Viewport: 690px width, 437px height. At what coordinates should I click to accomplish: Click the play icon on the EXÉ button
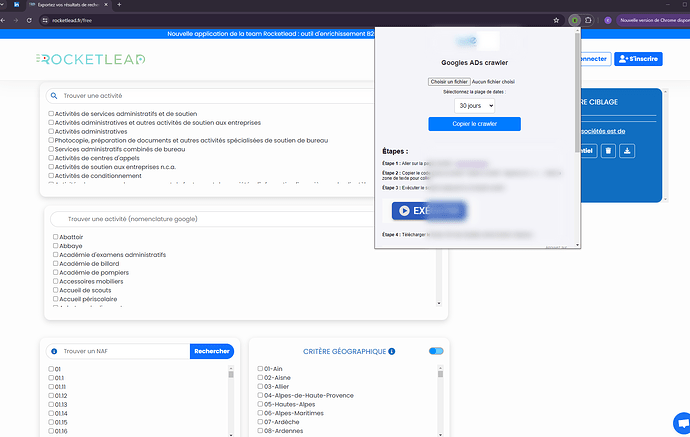pyautogui.click(x=404, y=211)
